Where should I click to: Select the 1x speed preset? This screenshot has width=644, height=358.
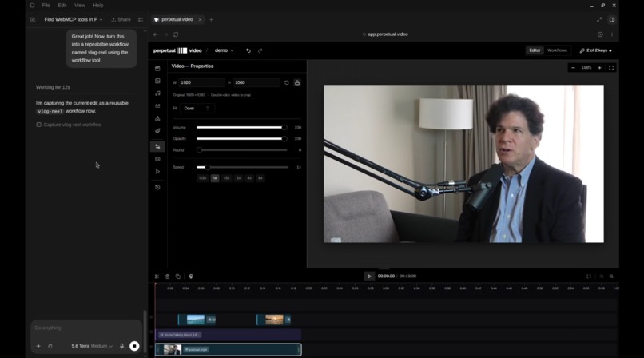coord(215,178)
